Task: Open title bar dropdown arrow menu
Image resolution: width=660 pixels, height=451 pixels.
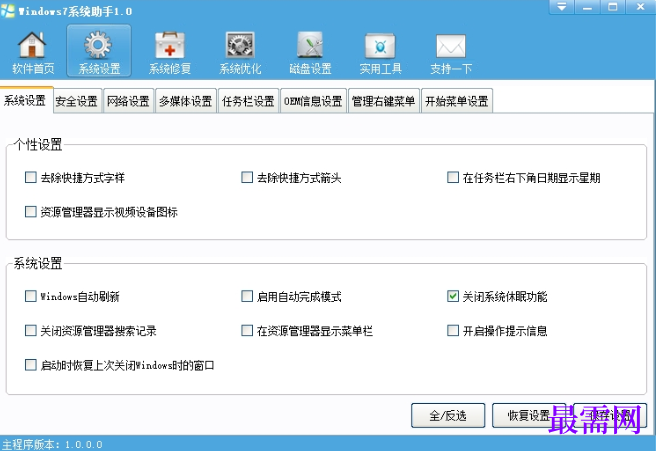Action: click(x=562, y=7)
